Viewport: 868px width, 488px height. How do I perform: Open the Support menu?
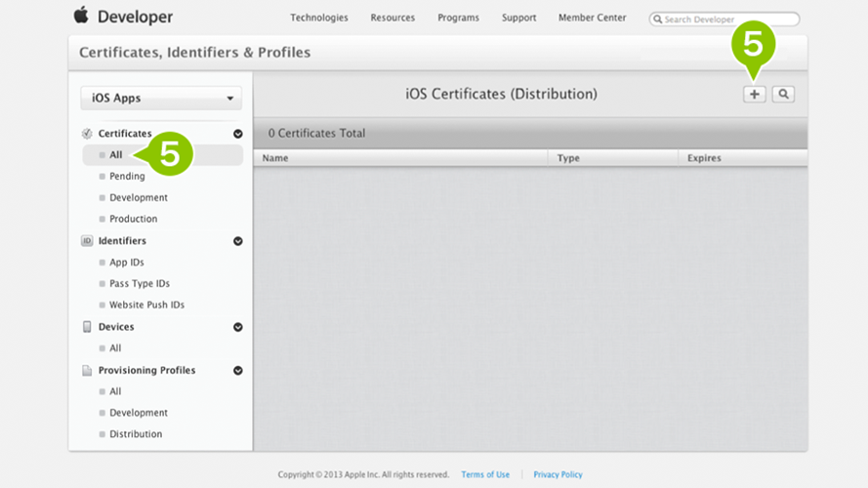518,18
